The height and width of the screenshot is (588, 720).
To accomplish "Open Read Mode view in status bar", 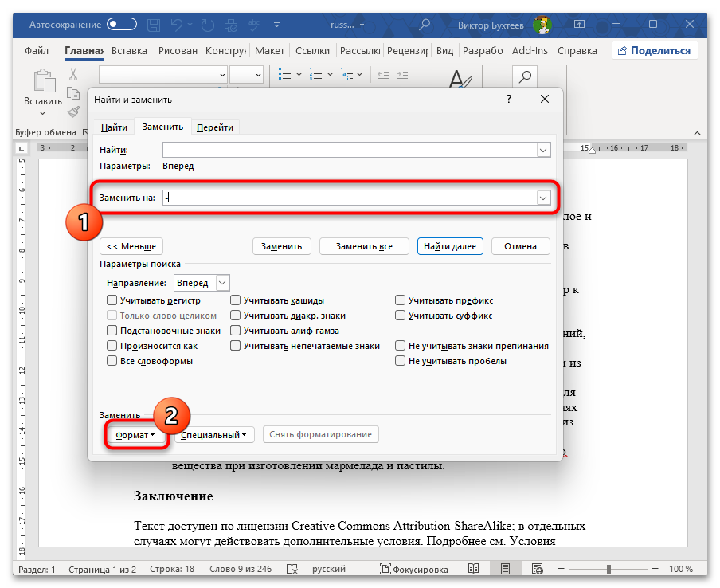I will coord(474,570).
